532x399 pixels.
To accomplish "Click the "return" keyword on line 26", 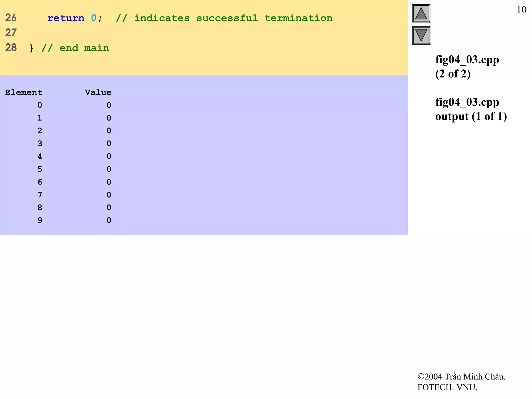I will (x=66, y=18).
